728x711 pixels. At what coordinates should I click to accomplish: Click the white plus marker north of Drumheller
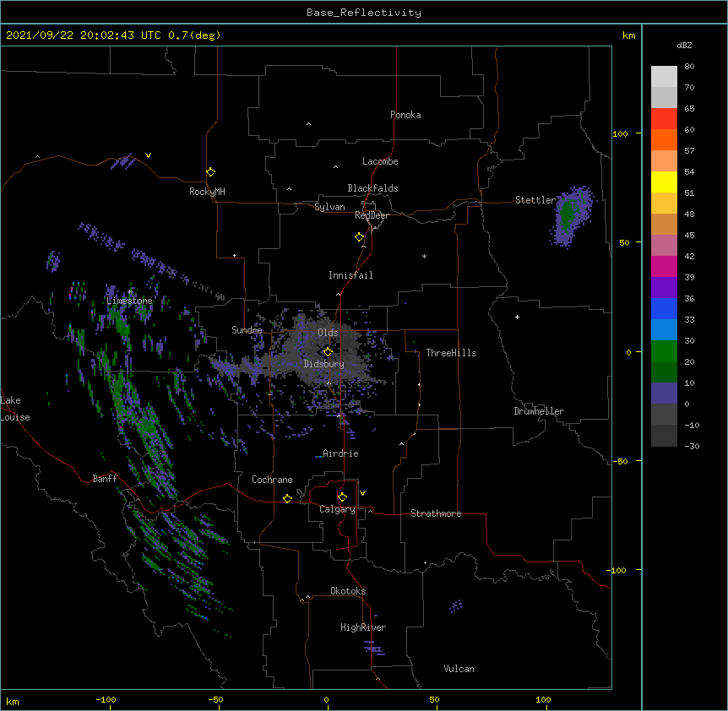point(517,317)
